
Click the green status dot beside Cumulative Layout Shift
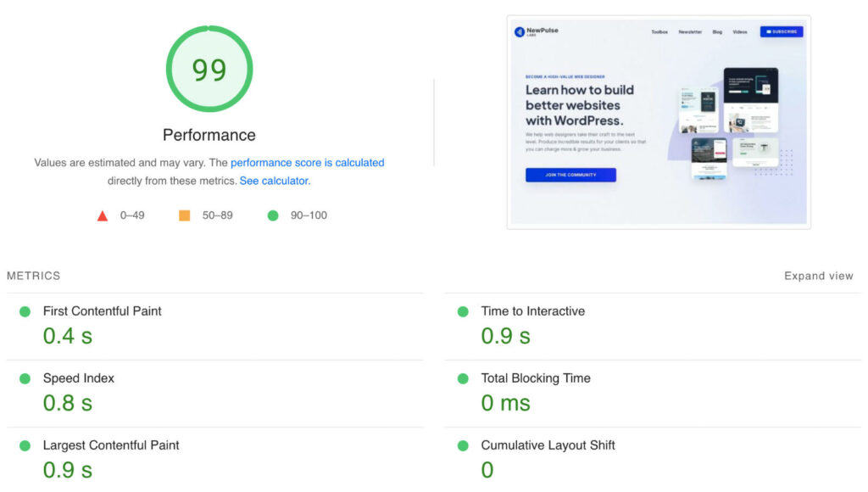point(463,445)
